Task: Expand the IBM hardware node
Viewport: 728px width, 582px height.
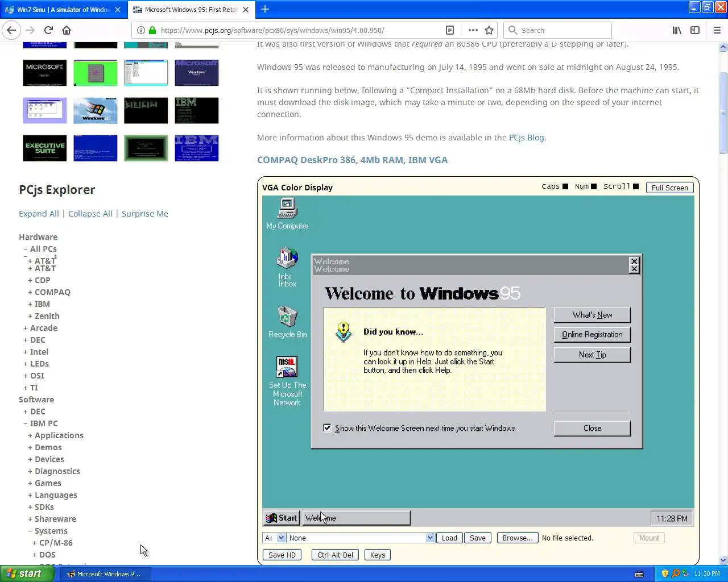Action: (30, 304)
